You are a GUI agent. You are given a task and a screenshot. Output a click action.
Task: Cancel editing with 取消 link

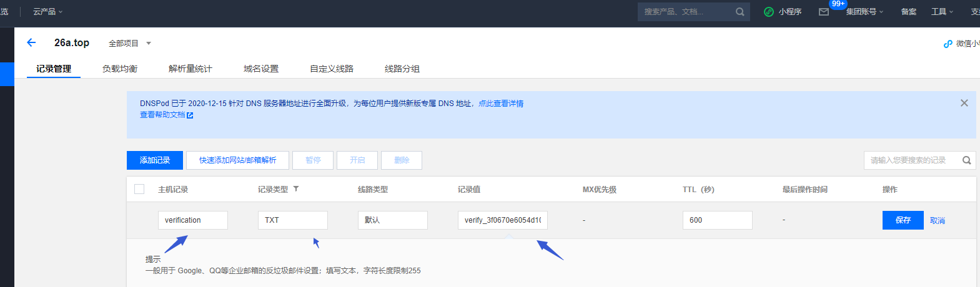point(938,221)
